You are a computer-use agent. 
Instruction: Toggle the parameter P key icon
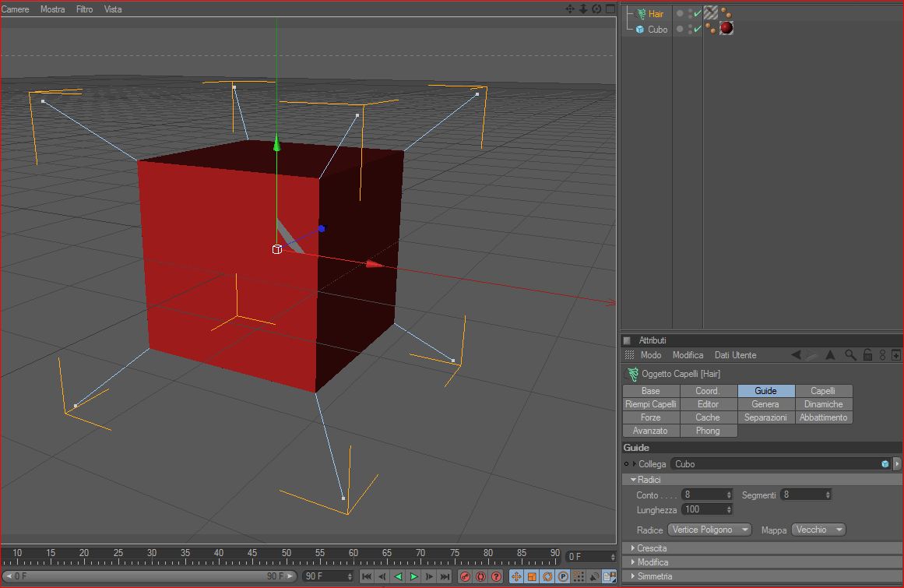[563, 576]
